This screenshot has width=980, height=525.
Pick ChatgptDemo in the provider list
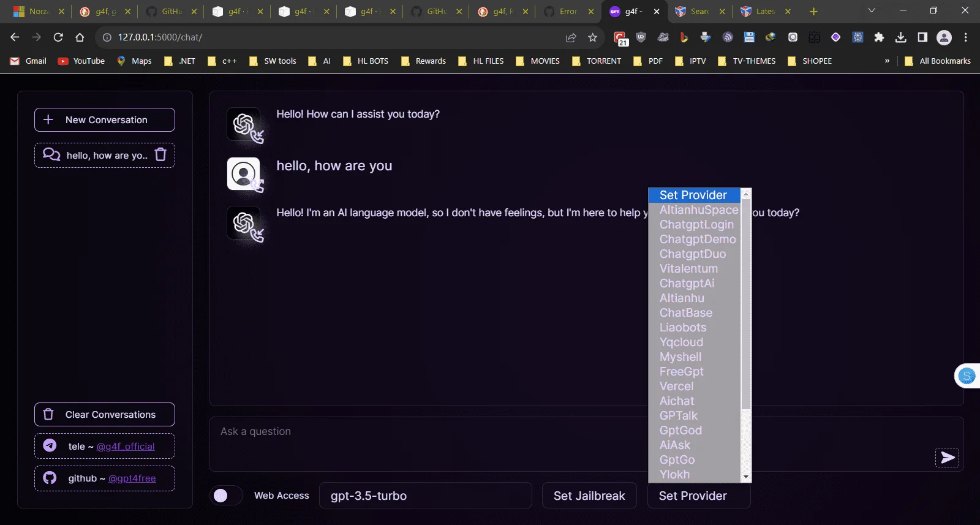(x=695, y=239)
